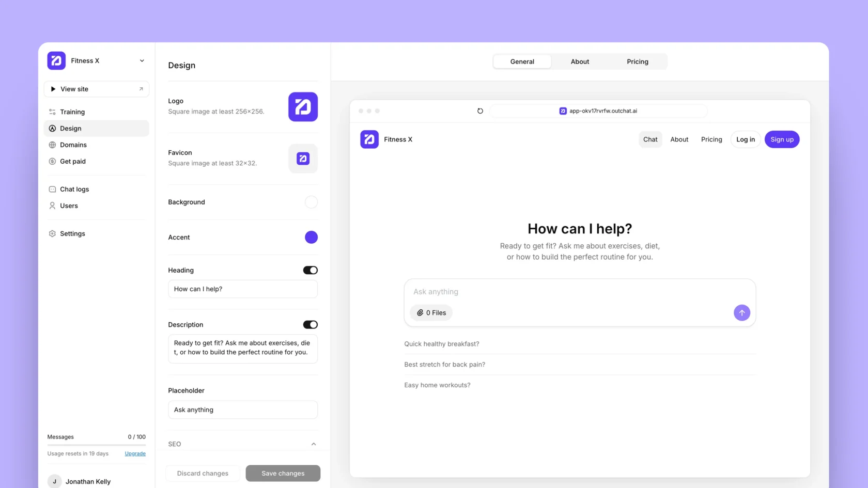Open the View site external link button
The width and height of the screenshot is (868, 488).
(x=97, y=89)
